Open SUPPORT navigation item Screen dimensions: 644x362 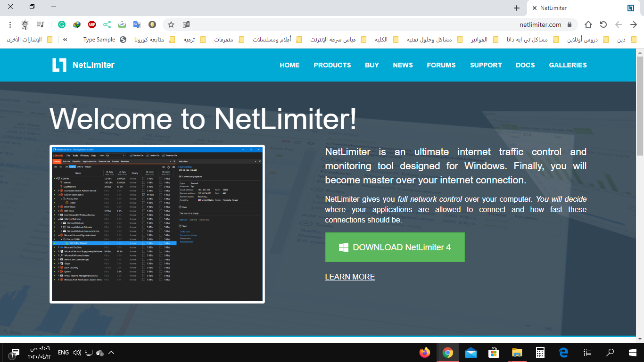tap(486, 65)
